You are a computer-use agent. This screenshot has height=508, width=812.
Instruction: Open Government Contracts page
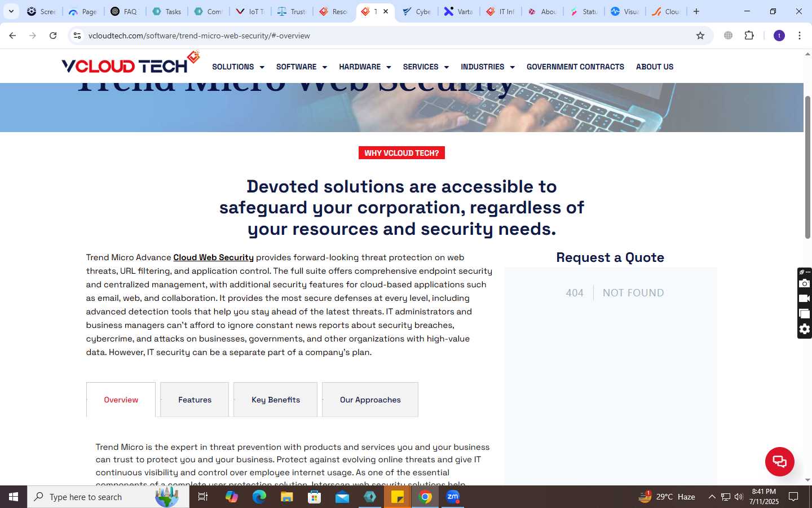pyautogui.click(x=575, y=67)
